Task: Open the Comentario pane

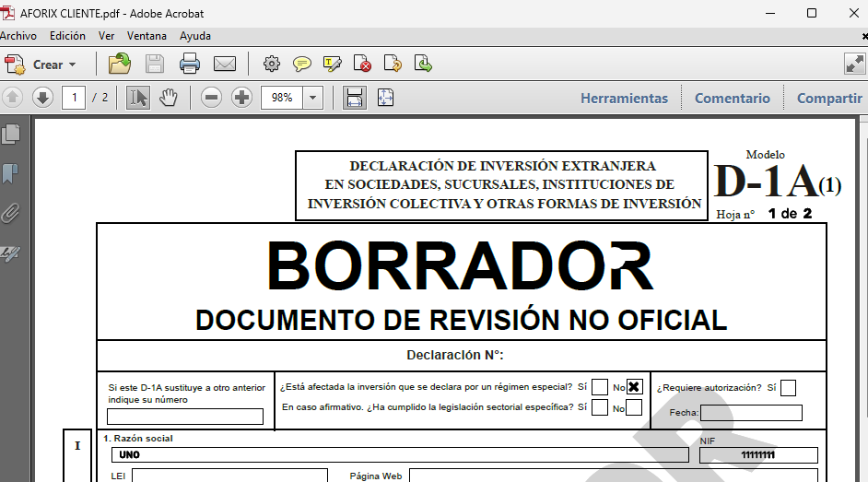Action: click(732, 99)
